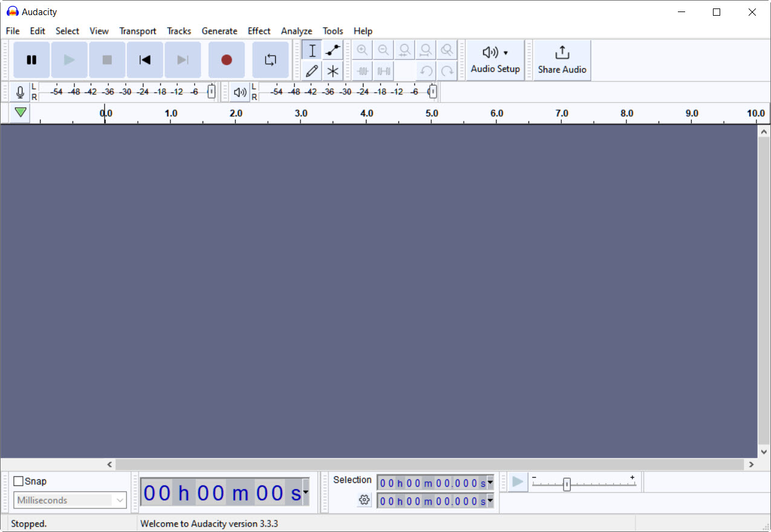Click Silence audio selection icon
Viewport: 771px width, 532px height.
click(x=383, y=71)
